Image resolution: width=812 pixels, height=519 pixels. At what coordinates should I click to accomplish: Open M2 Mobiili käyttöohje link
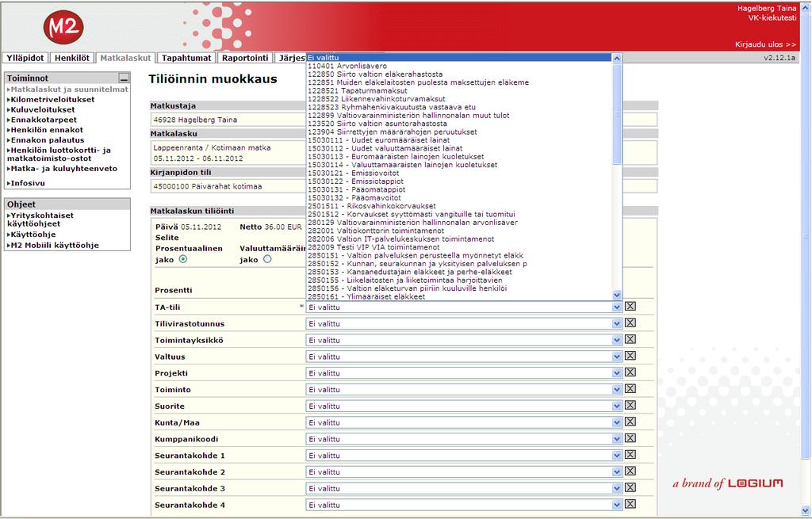click(x=55, y=246)
